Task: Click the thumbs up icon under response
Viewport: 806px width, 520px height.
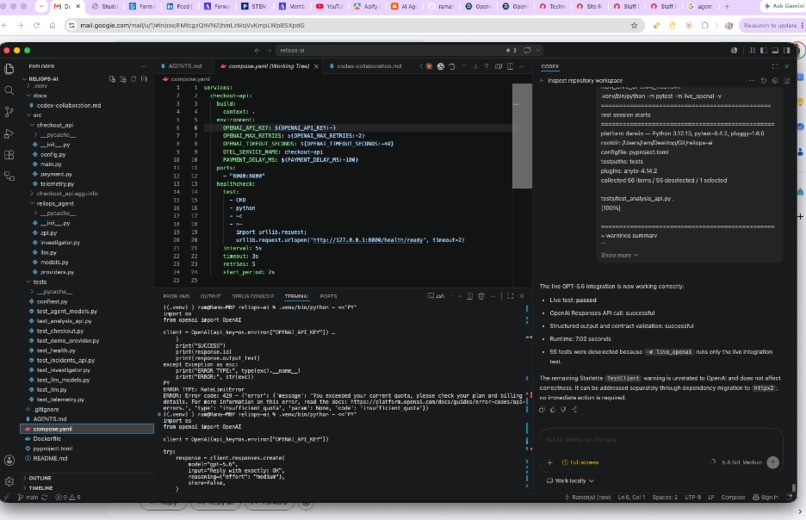Action: pos(553,410)
